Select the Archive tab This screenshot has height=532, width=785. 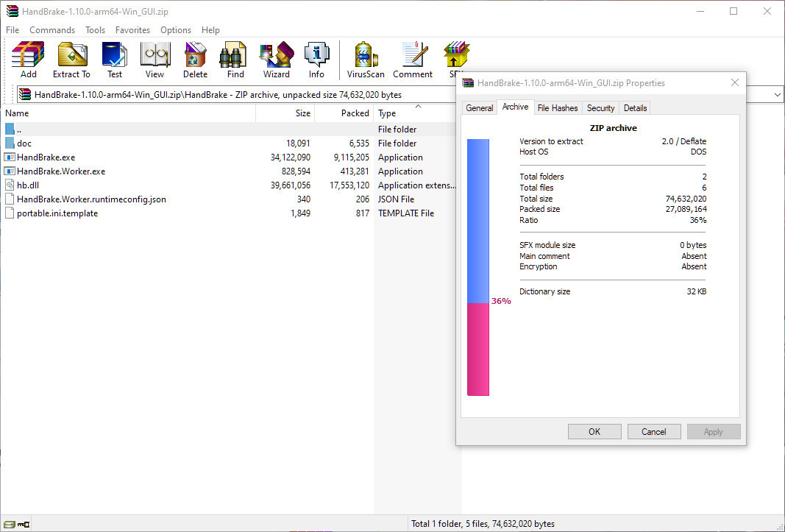515,107
